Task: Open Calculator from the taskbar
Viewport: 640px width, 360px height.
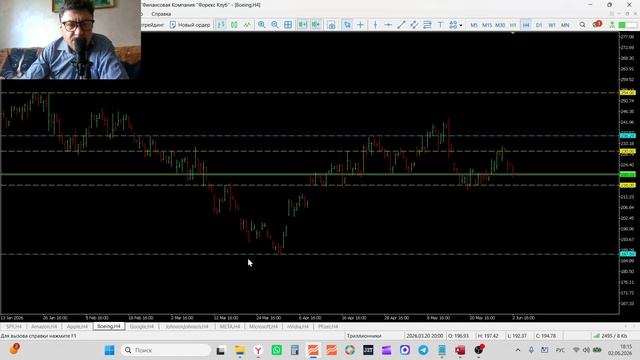Action: tap(295, 350)
